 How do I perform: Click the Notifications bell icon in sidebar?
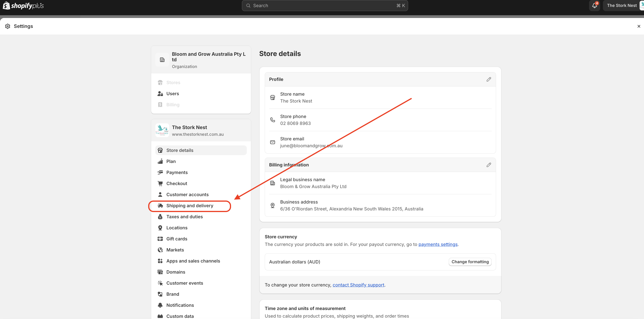(x=160, y=305)
